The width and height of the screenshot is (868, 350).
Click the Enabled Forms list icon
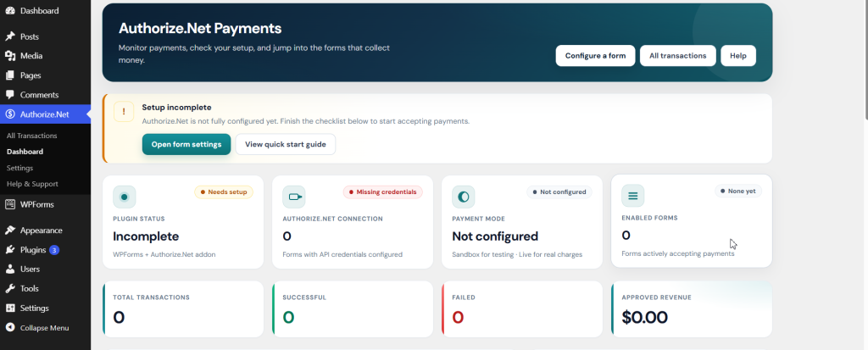632,196
